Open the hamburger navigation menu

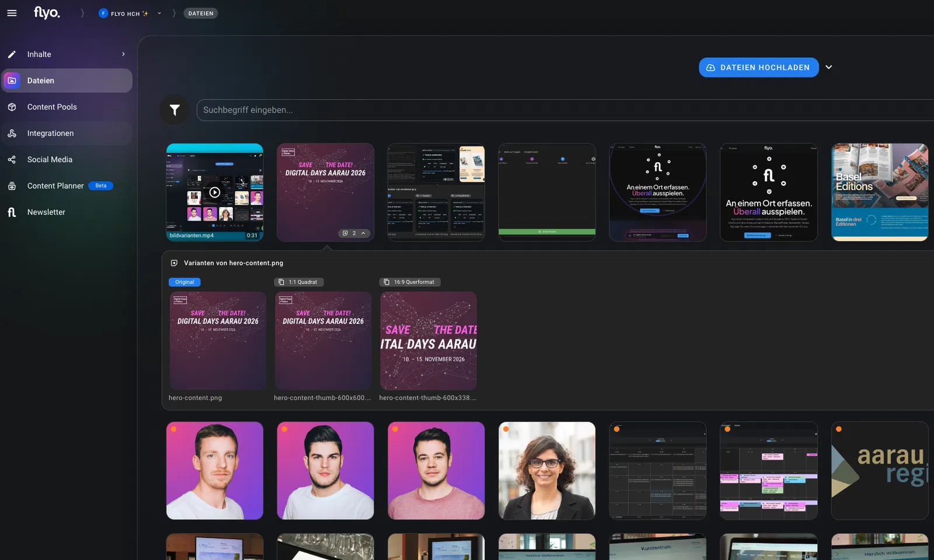tap(12, 13)
